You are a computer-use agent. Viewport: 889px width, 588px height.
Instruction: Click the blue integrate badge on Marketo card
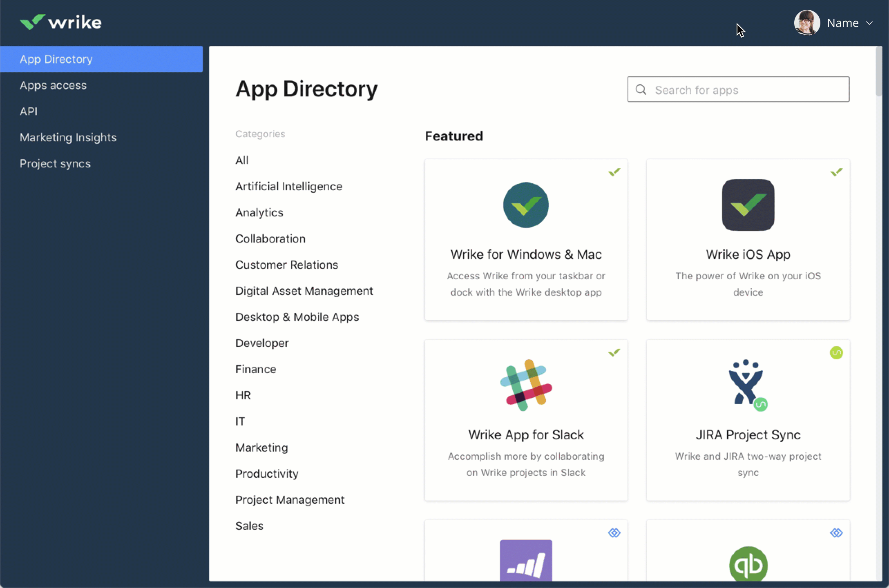coord(614,533)
